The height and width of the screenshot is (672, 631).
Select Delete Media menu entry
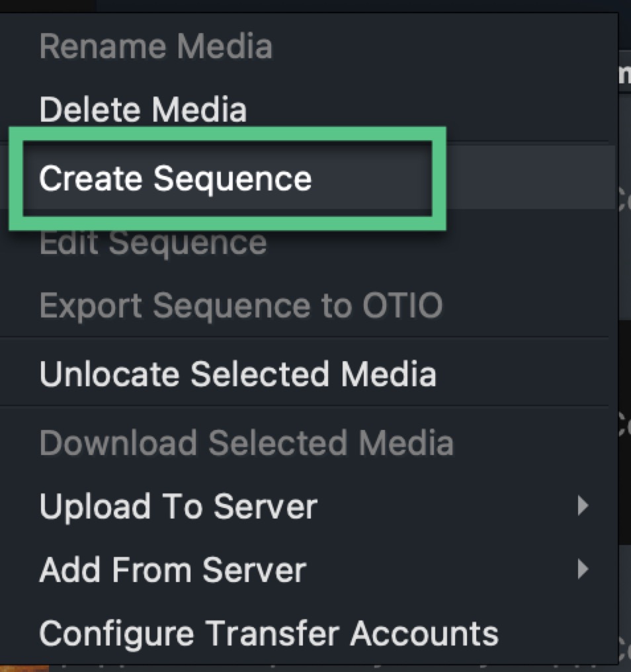143,110
